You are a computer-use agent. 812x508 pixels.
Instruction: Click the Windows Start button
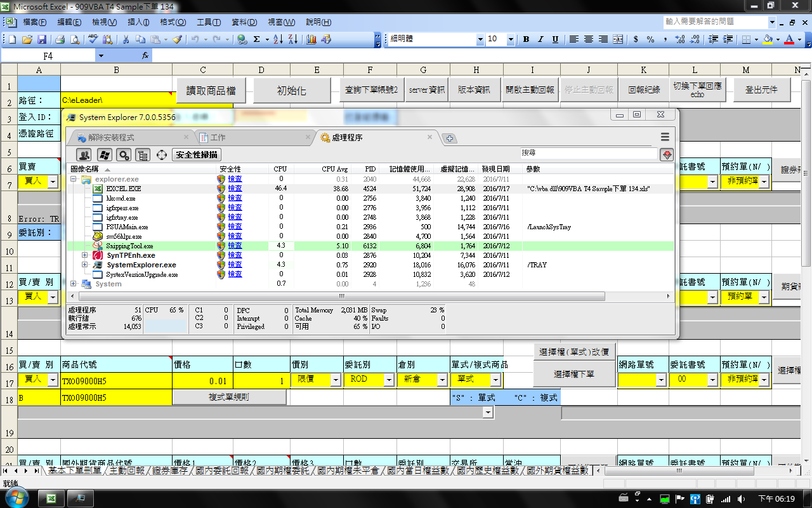[16, 497]
